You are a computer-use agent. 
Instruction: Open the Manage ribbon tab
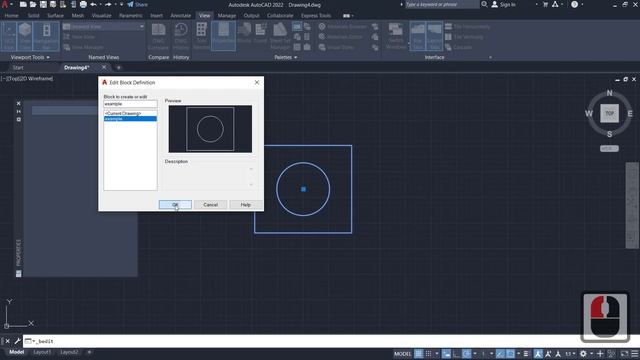[227, 16]
